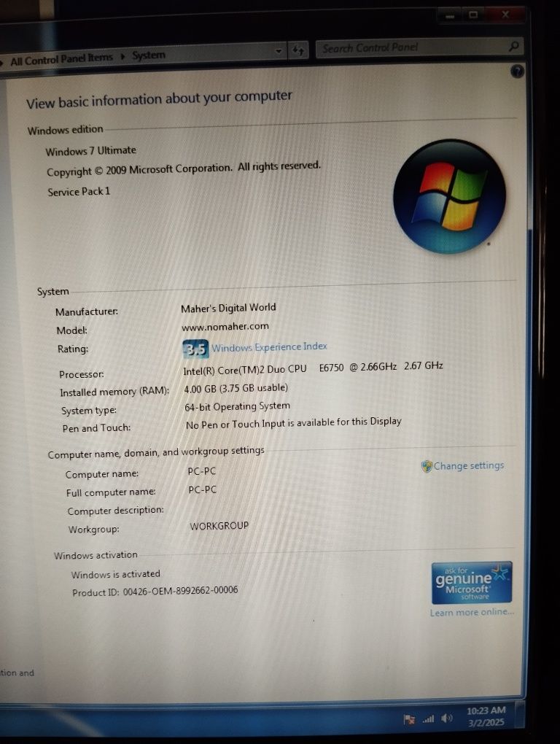The width and height of the screenshot is (560, 744).
Task: Select the Service Pack 1 text
Action: [79, 192]
